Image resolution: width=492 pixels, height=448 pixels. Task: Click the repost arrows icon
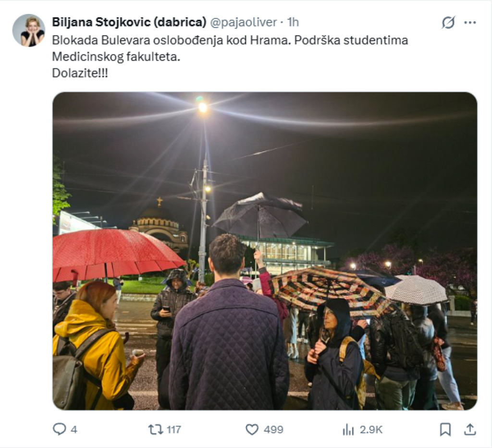(x=156, y=429)
